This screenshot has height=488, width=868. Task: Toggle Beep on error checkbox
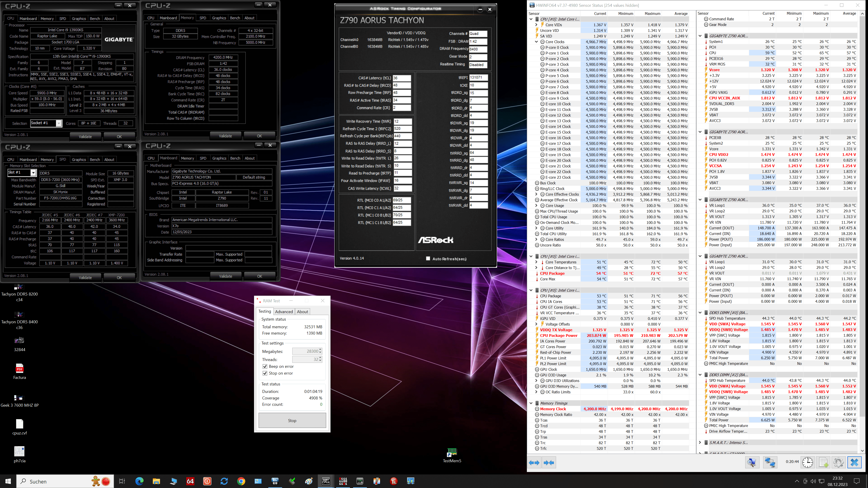(x=265, y=366)
